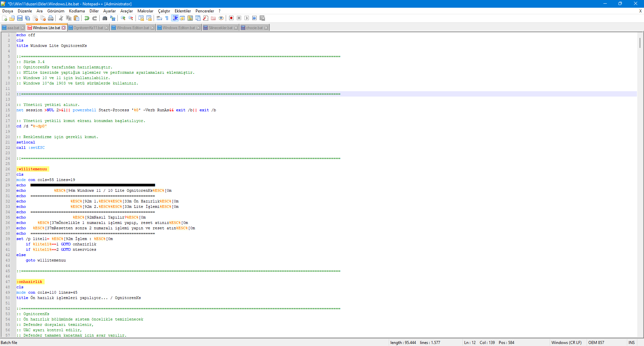Play back recorded macro
Viewport: 644px width, 346px height.
[247, 18]
